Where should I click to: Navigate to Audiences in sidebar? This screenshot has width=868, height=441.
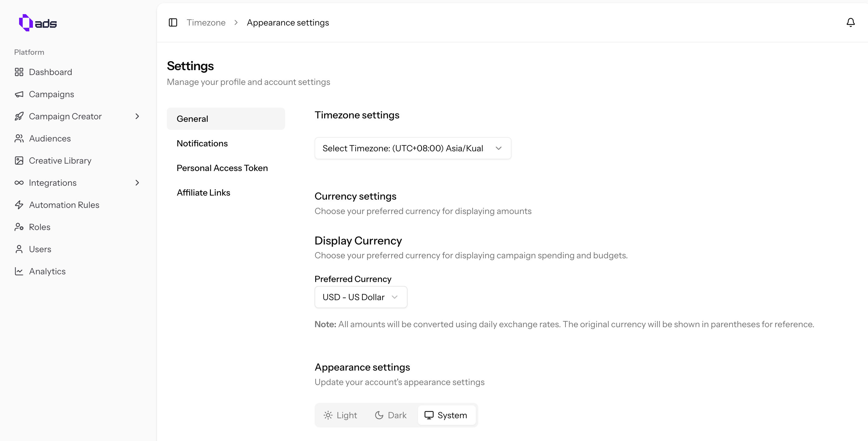[50, 138]
